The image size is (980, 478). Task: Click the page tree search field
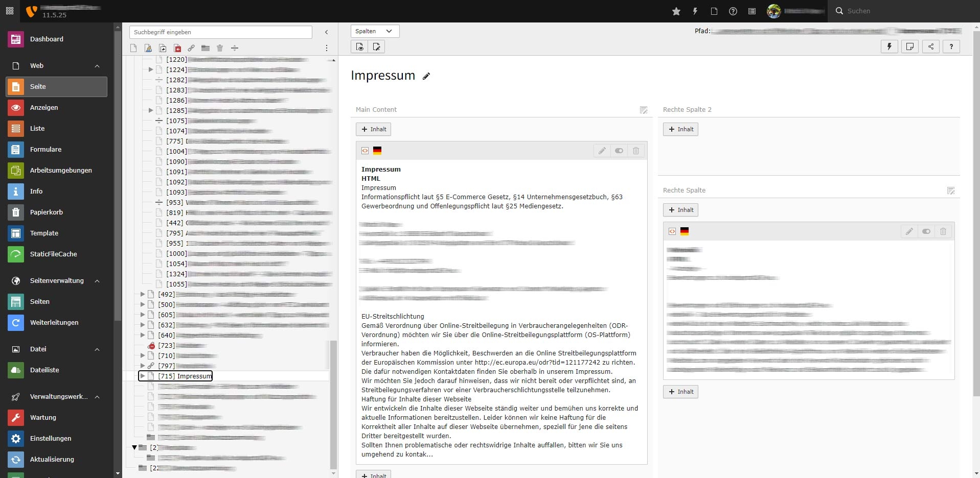point(220,32)
